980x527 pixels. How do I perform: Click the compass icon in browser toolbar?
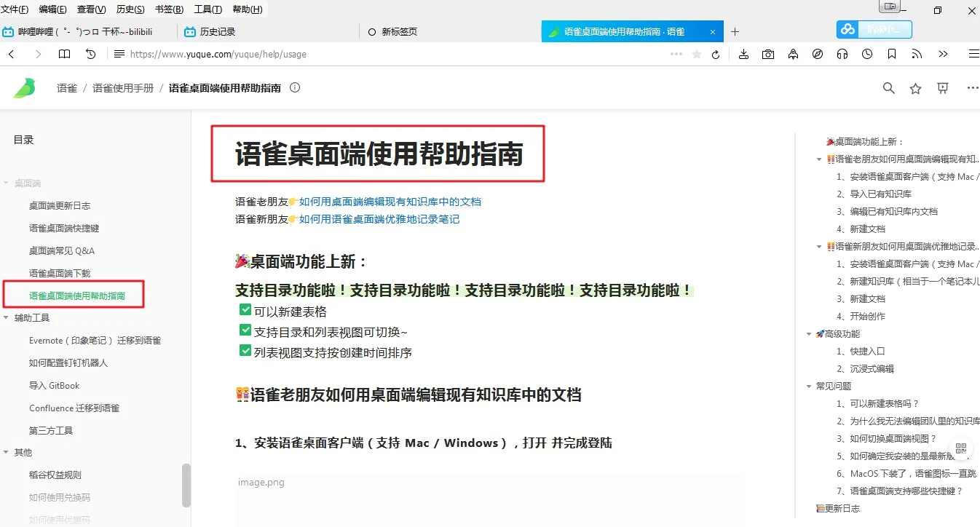818,54
